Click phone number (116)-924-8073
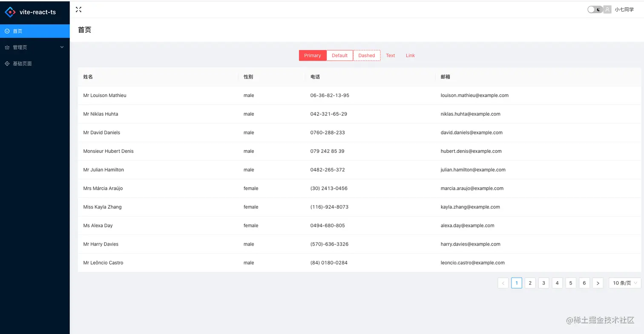 (x=330, y=207)
